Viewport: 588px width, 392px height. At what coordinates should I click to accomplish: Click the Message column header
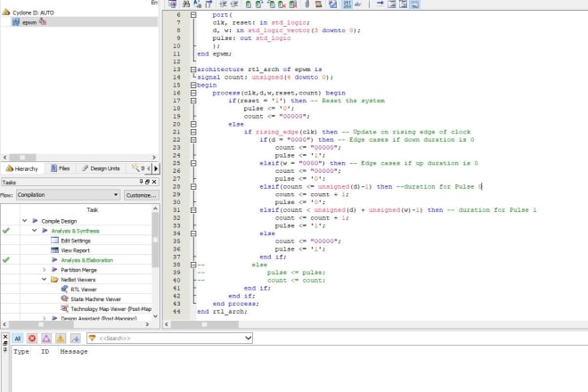point(73,352)
